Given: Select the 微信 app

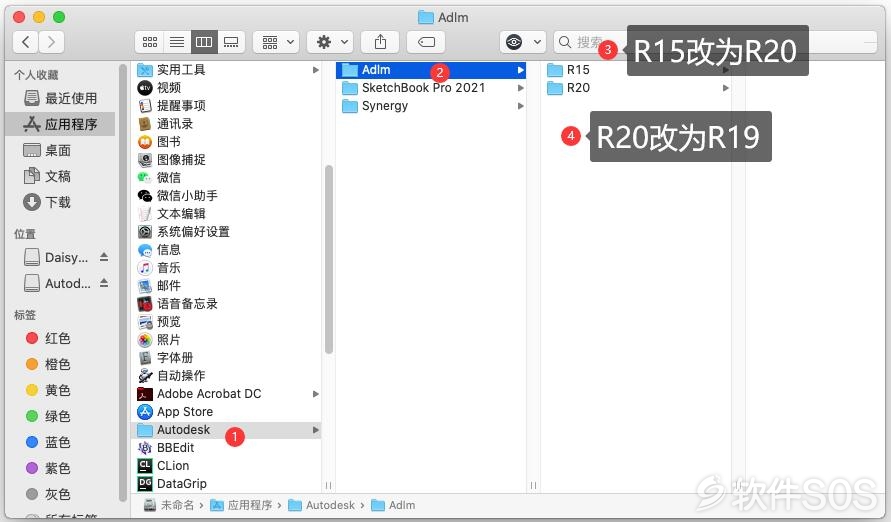Looking at the screenshot, I should [x=227, y=178].
